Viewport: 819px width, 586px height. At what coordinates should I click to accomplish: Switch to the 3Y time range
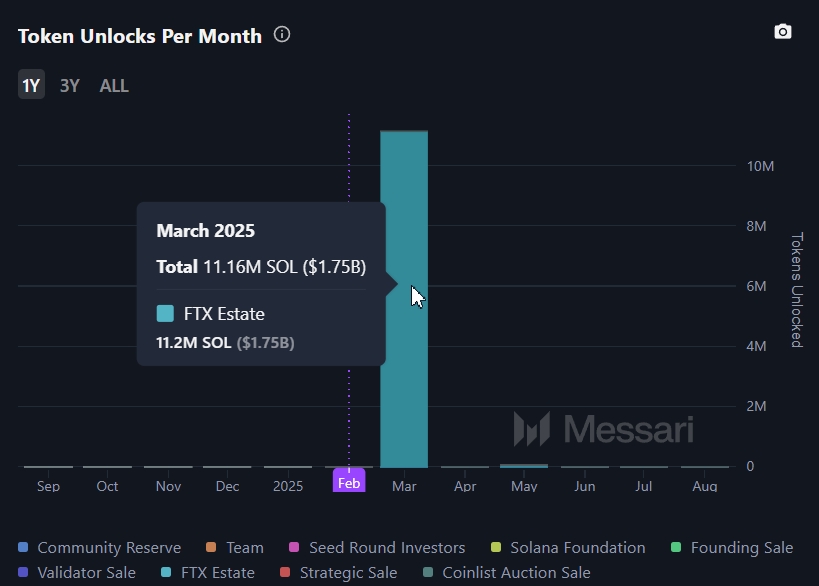[x=69, y=86]
